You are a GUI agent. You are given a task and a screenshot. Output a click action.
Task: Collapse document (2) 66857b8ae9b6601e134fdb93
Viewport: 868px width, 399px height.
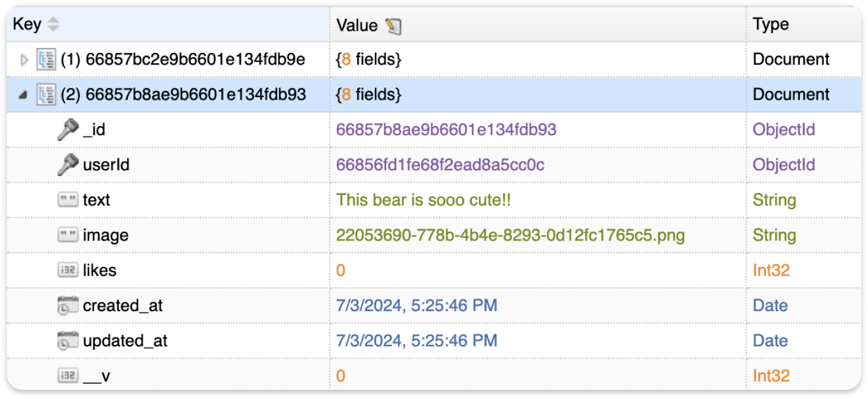point(23,95)
